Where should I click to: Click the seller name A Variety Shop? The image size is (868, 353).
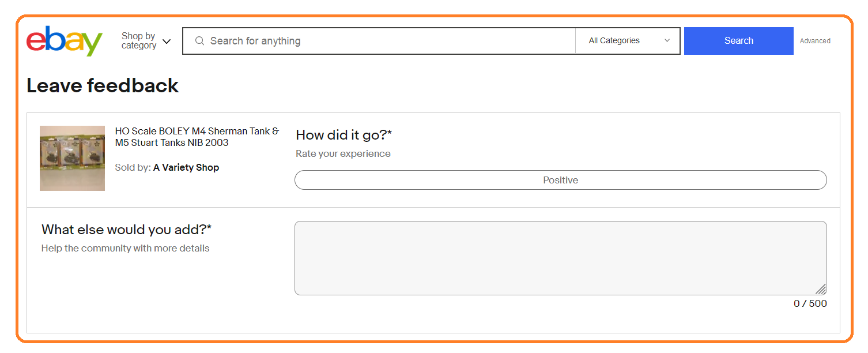click(186, 167)
